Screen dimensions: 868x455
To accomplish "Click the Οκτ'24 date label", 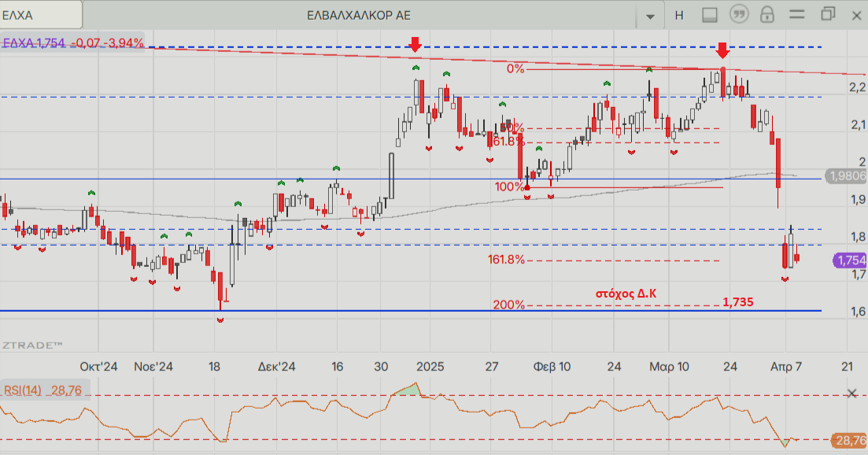I will (98, 366).
